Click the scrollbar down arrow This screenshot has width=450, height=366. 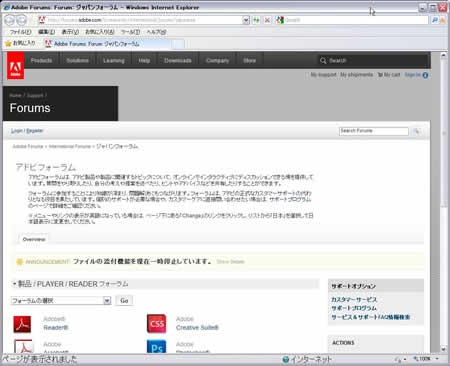443,349
